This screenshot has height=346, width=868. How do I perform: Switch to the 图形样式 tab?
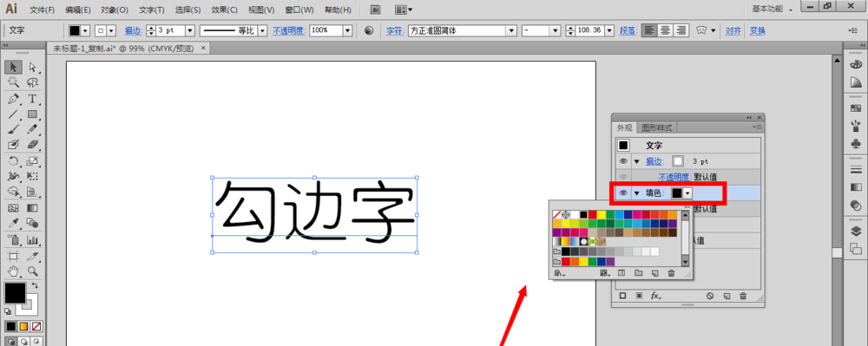[x=657, y=127]
